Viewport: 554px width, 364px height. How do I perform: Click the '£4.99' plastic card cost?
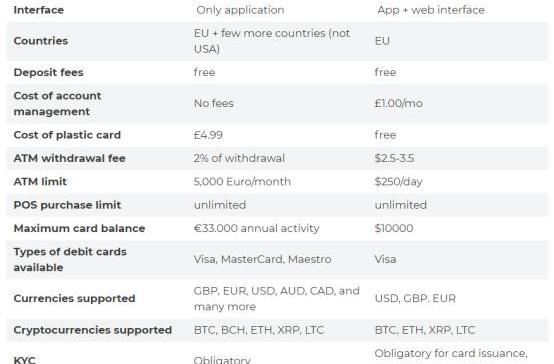click(x=208, y=135)
